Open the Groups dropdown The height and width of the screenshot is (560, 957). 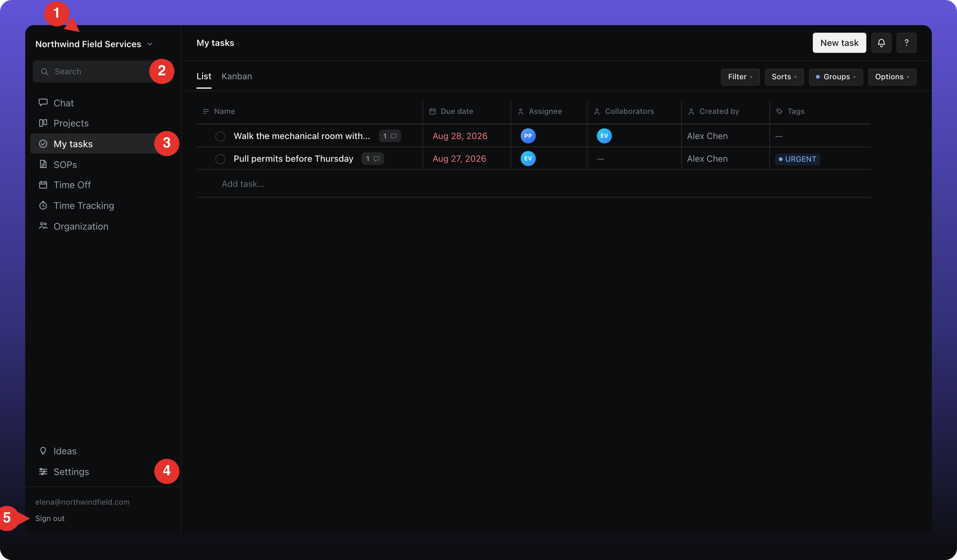pyautogui.click(x=835, y=77)
